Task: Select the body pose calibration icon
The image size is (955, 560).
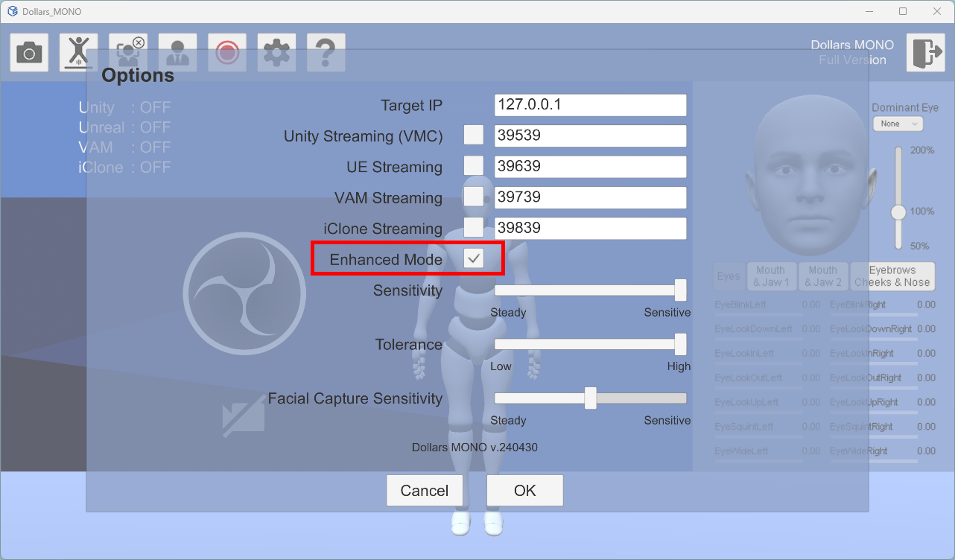Action: tap(78, 53)
